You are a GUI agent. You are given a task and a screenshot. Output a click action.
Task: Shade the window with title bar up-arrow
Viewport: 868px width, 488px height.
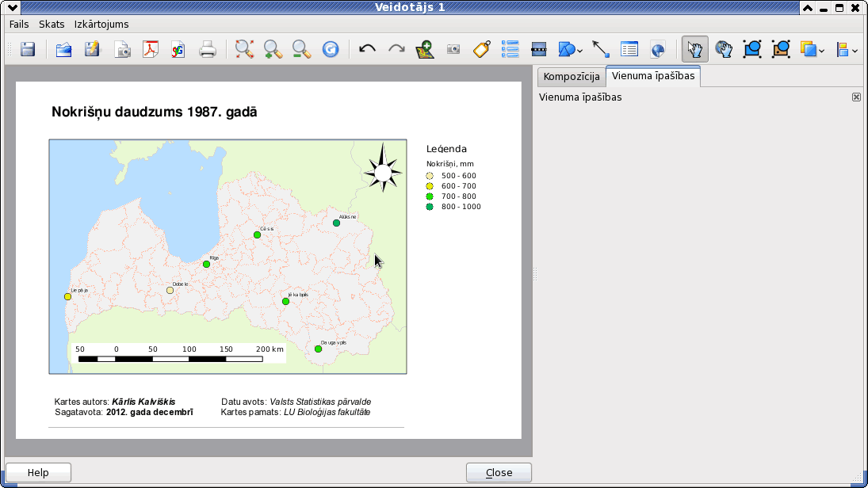point(808,8)
